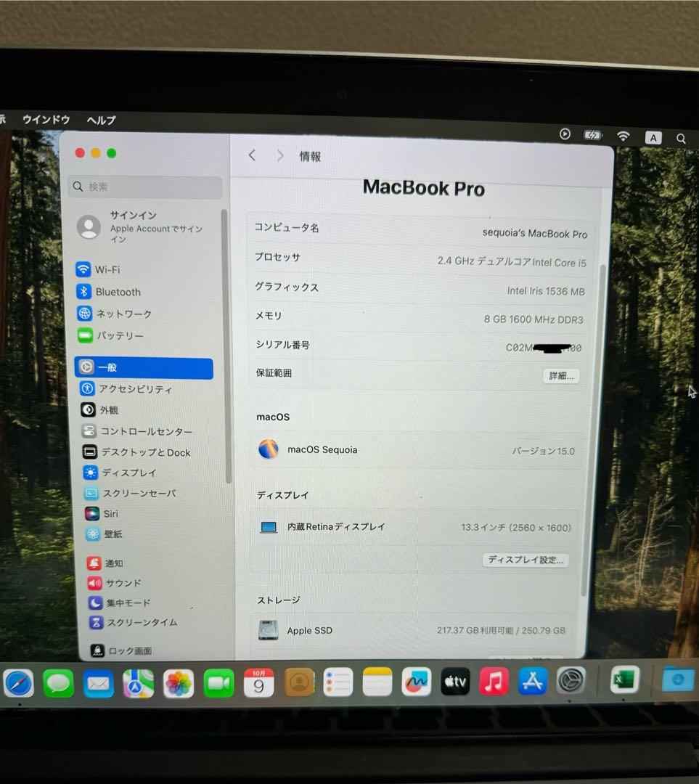Open the ウインドウ menu in the menu bar

coord(46,119)
